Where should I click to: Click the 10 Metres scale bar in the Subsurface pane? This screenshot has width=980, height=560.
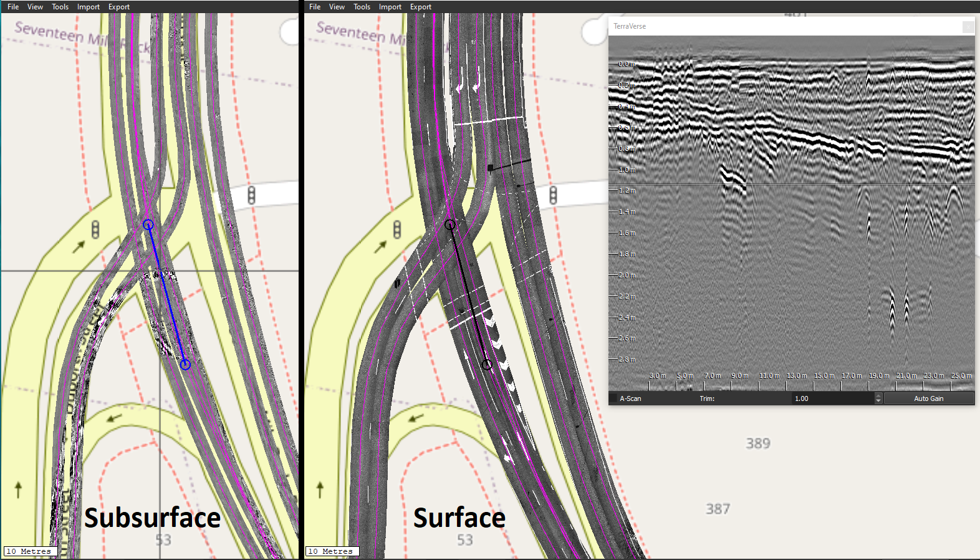click(x=31, y=551)
